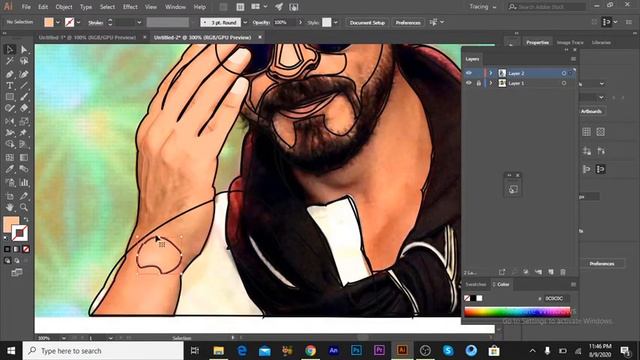Switch to the Swatches panel tab
The height and width of the screenshot is (360, 640).
click(x=476, y=284)
